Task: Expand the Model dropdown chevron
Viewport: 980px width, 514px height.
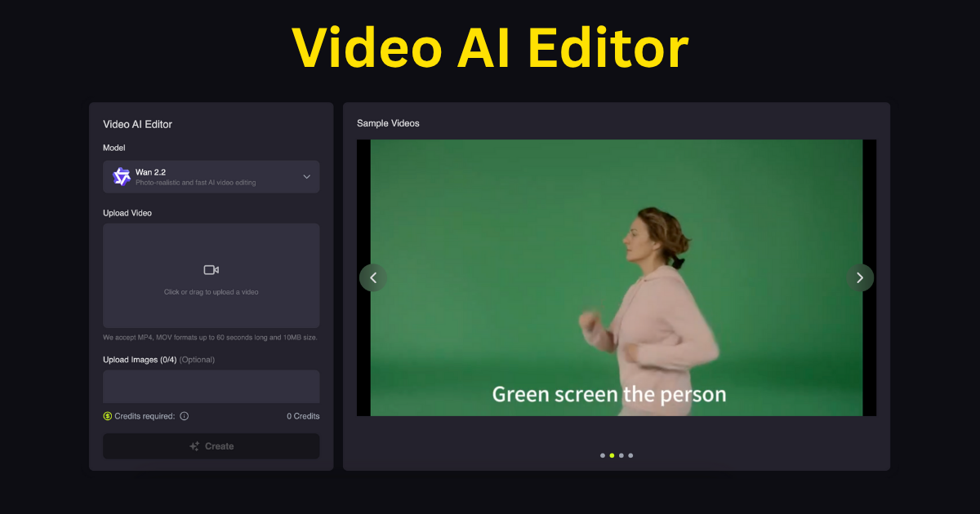Action: [307, 177]
